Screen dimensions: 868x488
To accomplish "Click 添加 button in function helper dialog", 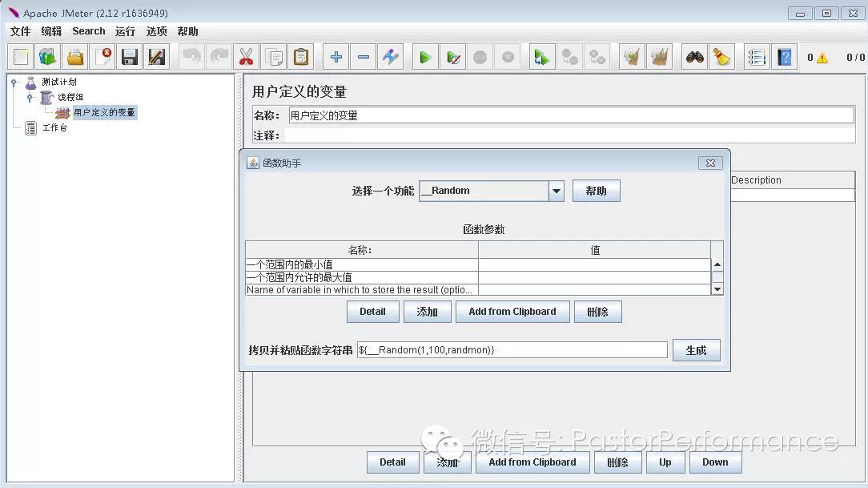I will click(x=428, y=312).
